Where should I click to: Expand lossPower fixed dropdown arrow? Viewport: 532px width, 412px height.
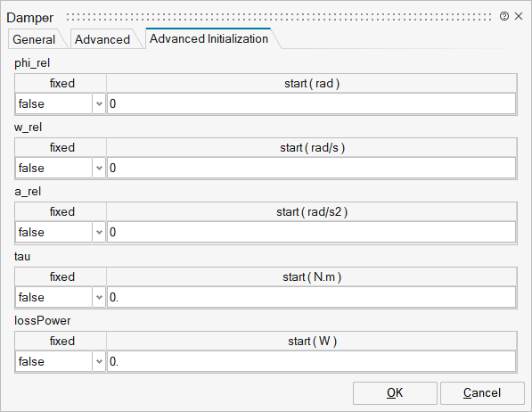[99, 362]
